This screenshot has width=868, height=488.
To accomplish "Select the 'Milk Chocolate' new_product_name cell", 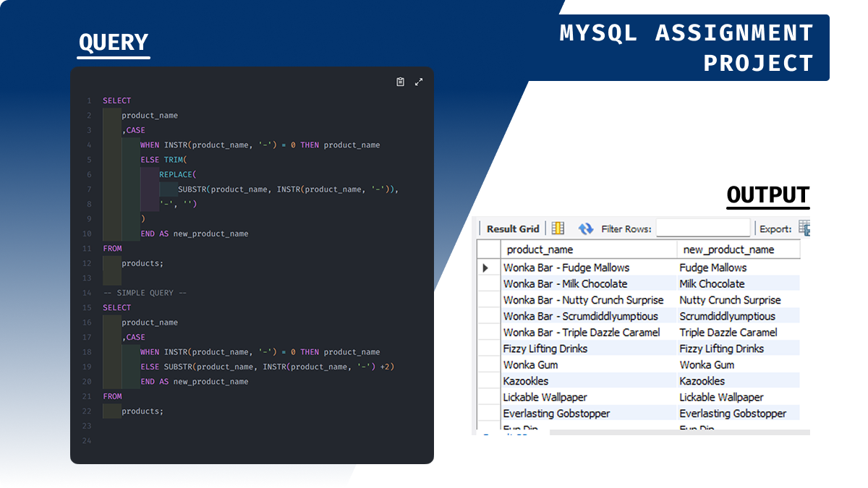I will click(739, 283).
